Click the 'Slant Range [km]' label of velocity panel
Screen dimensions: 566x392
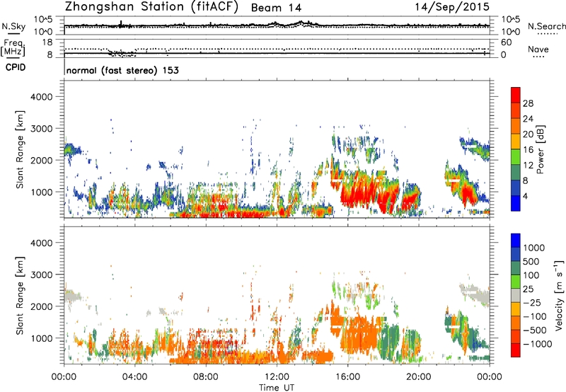pyautogui.click(x=20, y=295)
